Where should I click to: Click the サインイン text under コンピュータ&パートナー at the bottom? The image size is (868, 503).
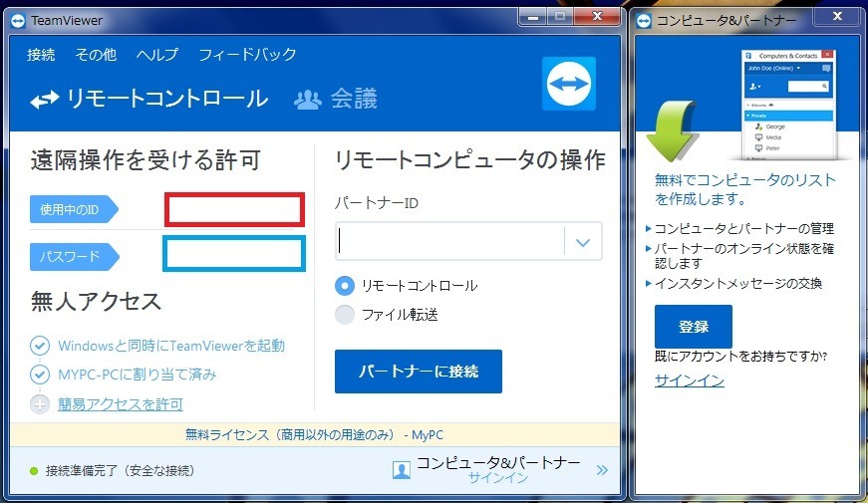[497, 478]
